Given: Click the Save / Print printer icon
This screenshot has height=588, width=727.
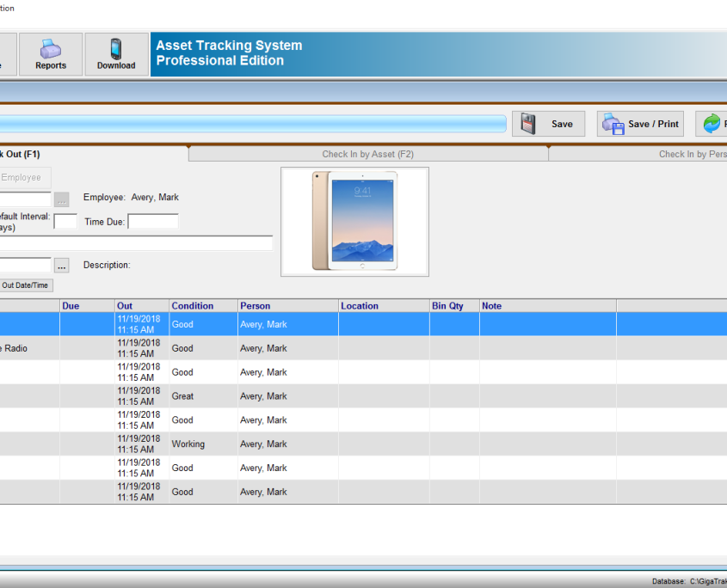Looking at the screenshot, I should 613,124.
